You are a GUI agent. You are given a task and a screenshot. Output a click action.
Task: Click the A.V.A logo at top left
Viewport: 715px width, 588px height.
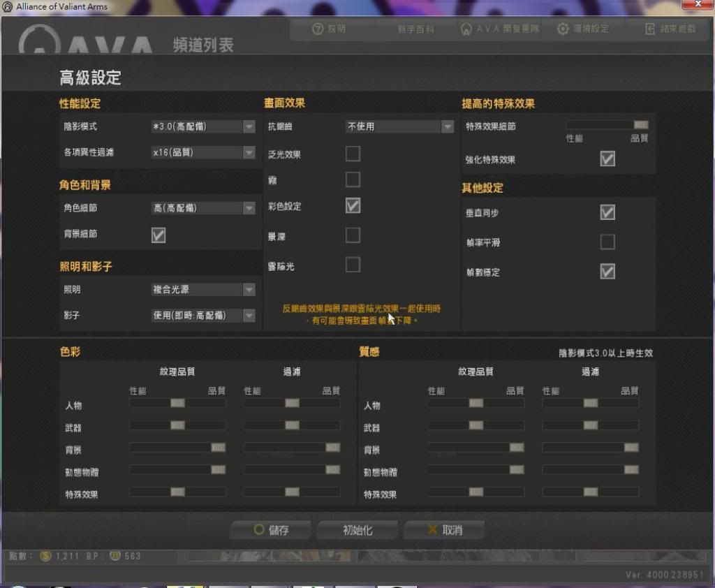pyautogui.click(x=38, y=43)
